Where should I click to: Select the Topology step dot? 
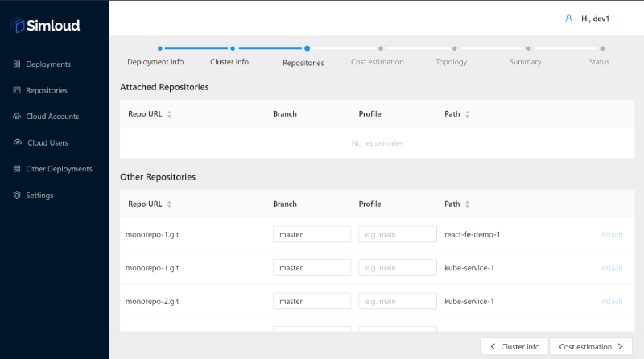tap(455, 48)
